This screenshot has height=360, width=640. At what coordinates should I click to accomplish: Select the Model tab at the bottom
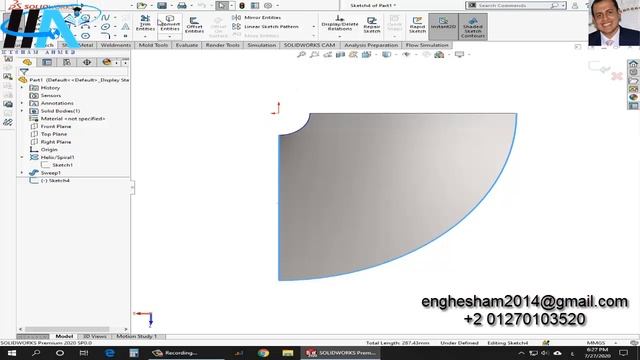[x=64, y=336]
